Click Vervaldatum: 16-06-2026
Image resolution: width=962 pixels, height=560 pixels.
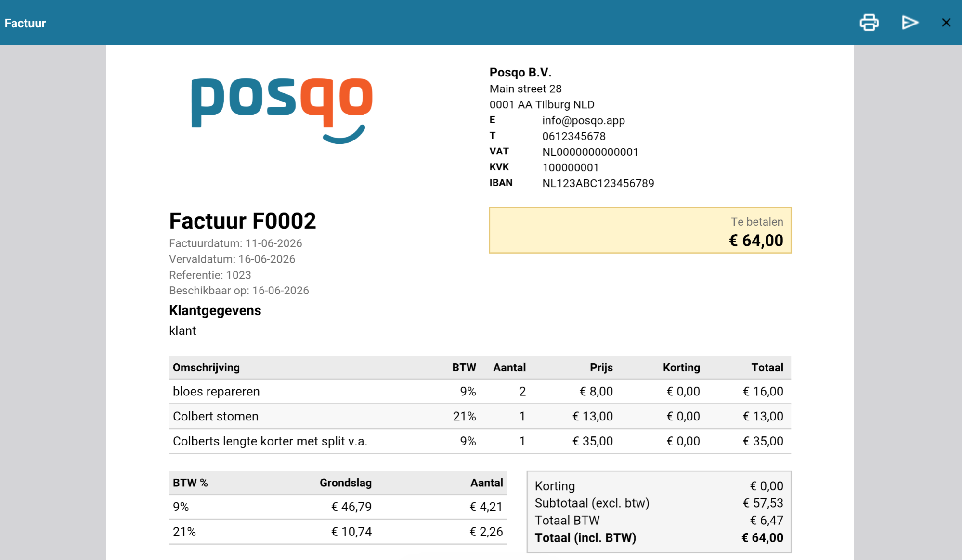232,259
